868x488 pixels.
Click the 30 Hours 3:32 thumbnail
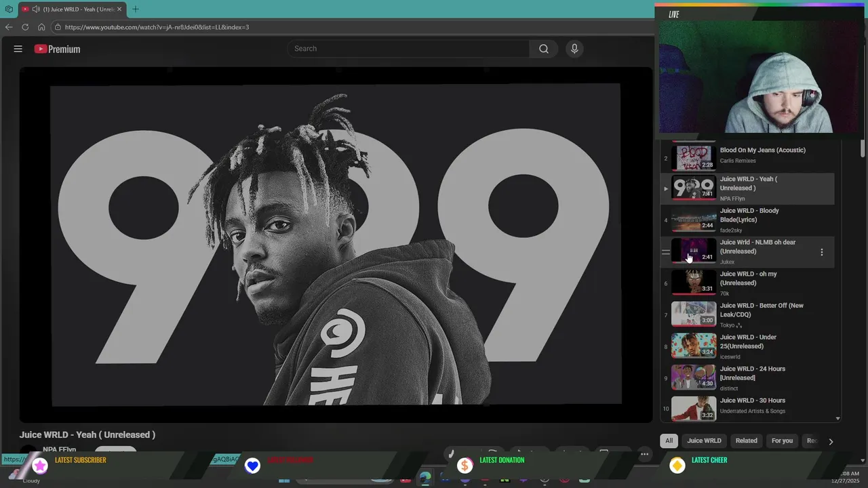click(x=694, y=409)
